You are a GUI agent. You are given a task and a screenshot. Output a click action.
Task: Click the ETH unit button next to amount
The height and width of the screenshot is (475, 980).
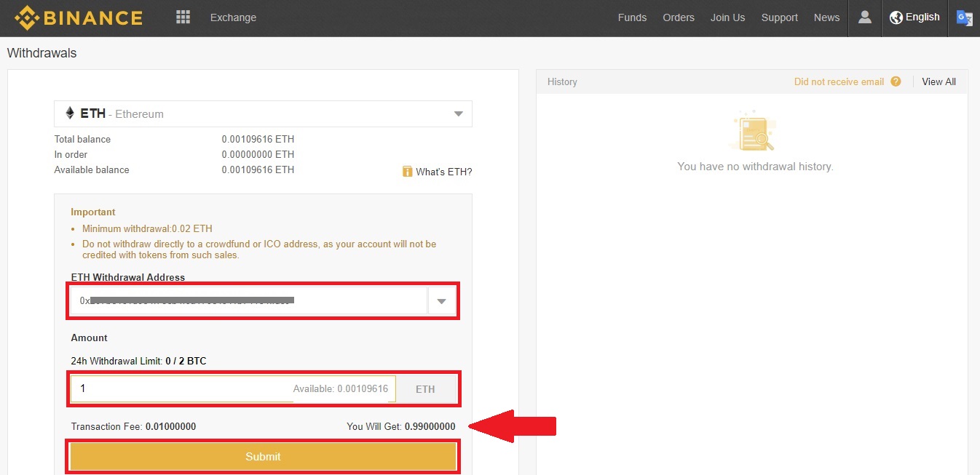[x=425, y=389]
